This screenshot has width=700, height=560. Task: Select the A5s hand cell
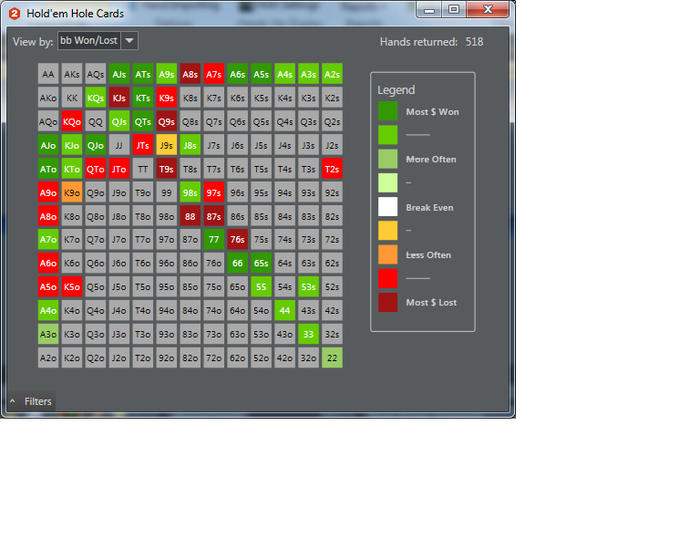[x=261, y=74]
